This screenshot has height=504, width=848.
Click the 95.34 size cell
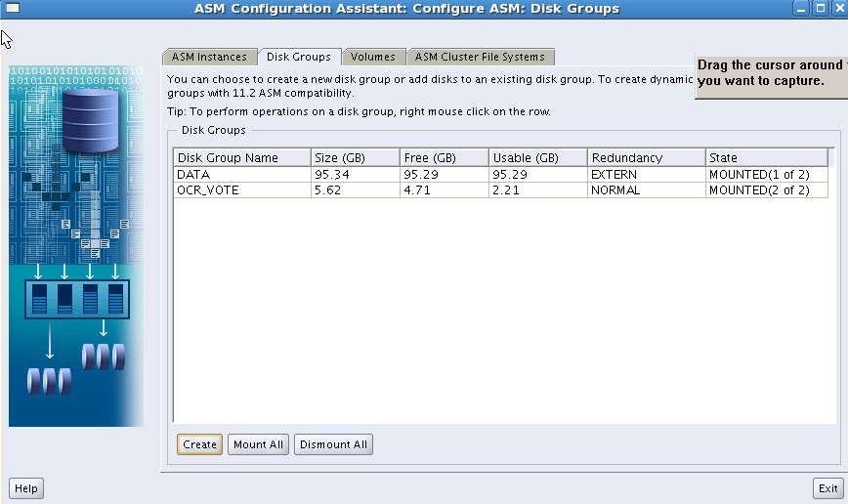(356, 174)
